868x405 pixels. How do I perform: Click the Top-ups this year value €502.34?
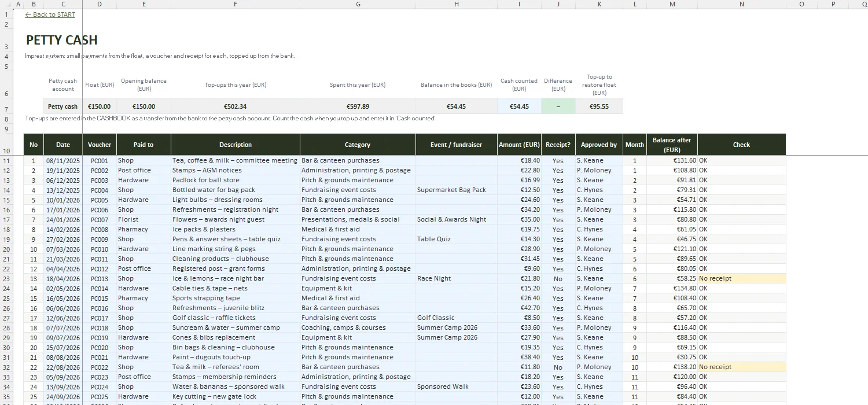click(236, 106)
